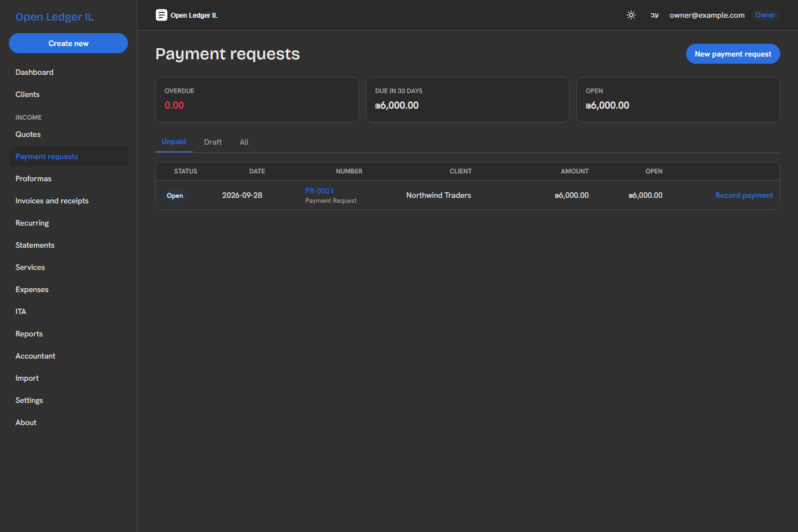Click the AMOUNT column header

tap(575, 171)
